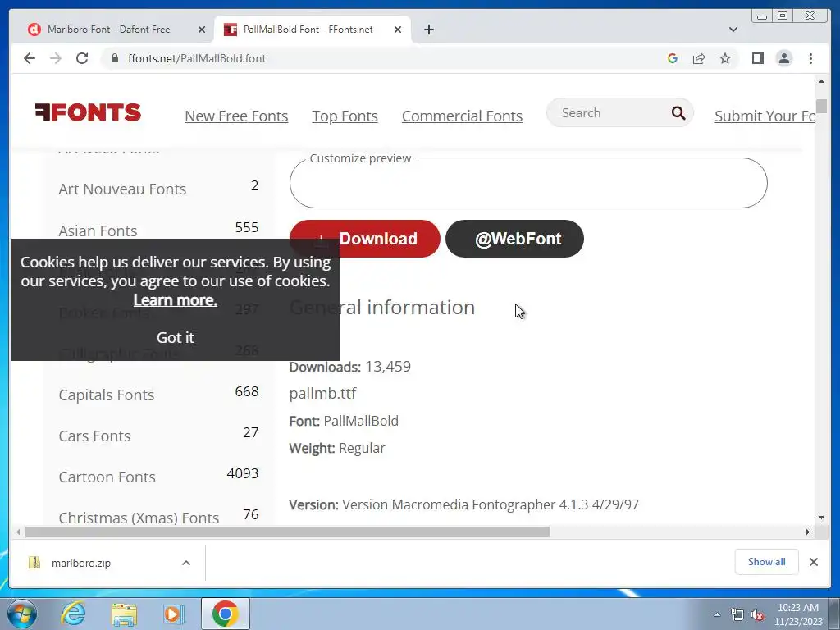Click horizontal scrollbar right arrow

[808, 532]
